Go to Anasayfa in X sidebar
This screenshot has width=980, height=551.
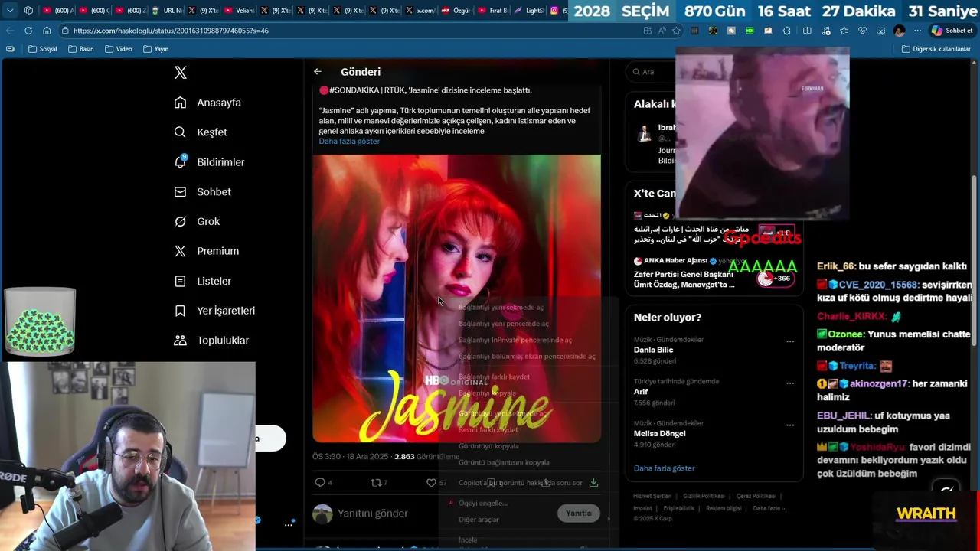point(207,103)
